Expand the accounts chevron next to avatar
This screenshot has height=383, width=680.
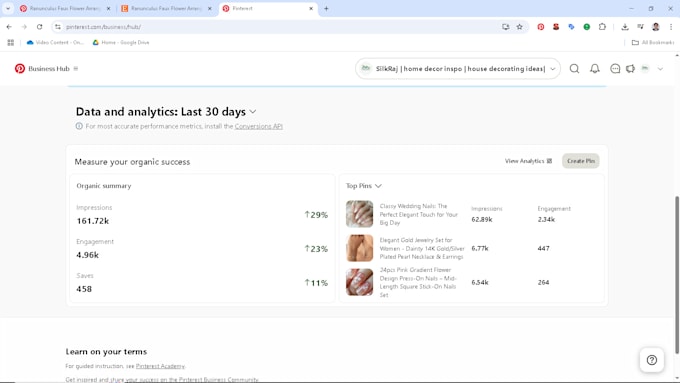point(660,69)
